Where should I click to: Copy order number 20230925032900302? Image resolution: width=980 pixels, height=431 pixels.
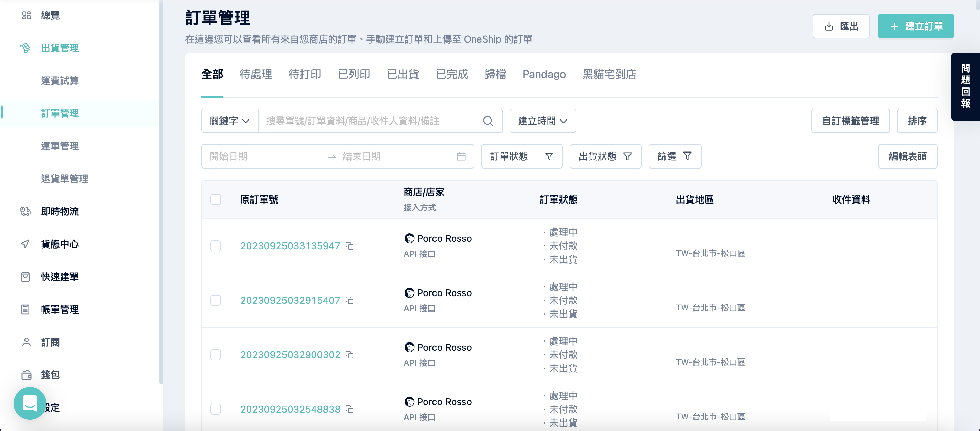click(x=349, y=355)
